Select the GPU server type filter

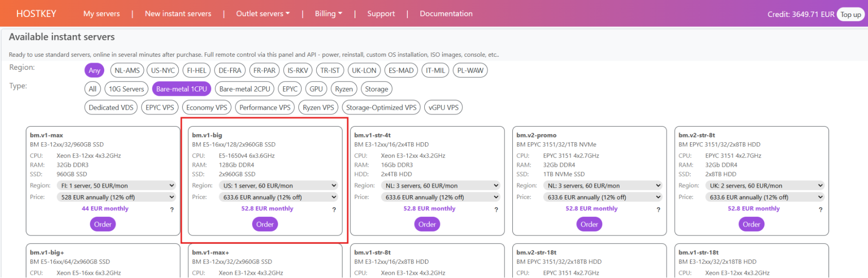pos(316,89)
